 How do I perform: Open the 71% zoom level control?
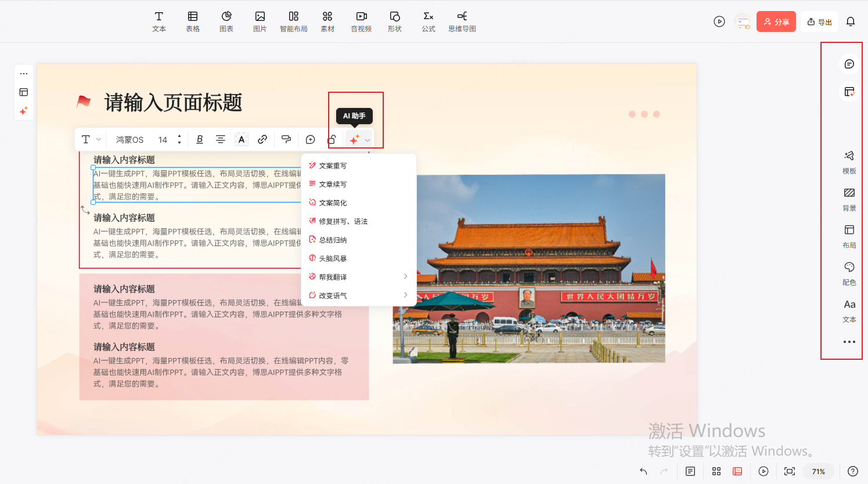pos(819,471)
